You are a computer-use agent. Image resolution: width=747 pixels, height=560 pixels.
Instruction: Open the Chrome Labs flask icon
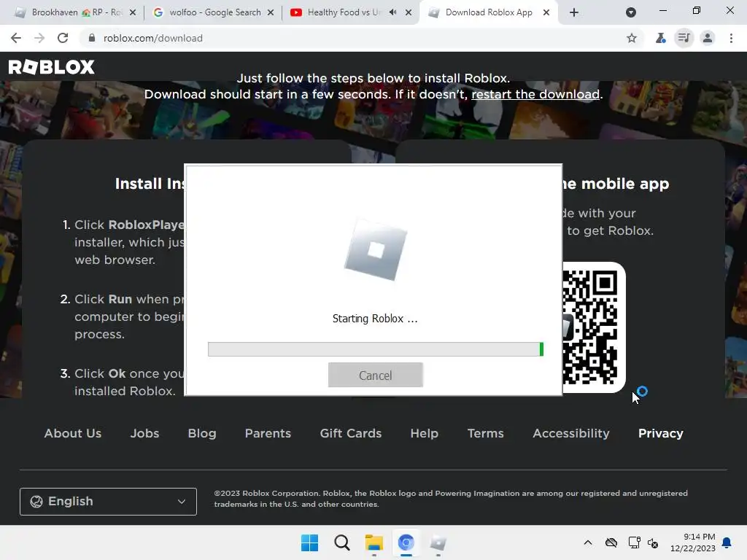click(660, 38)
